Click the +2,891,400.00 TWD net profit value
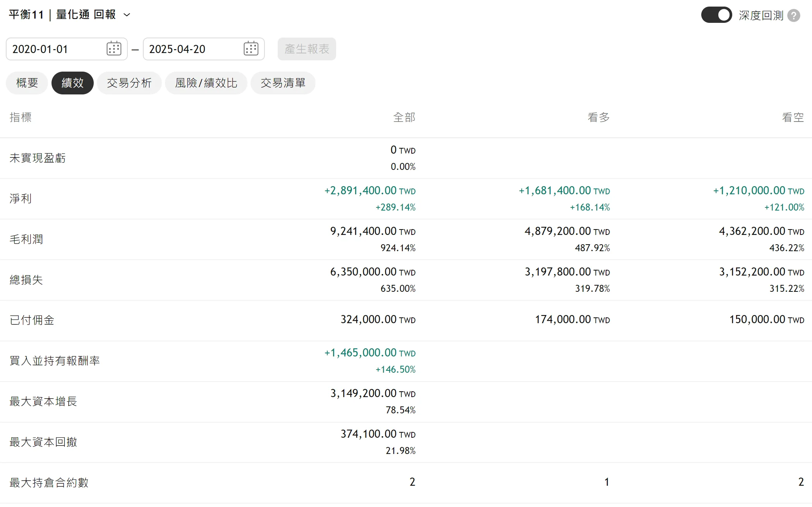 pos(370,190)
